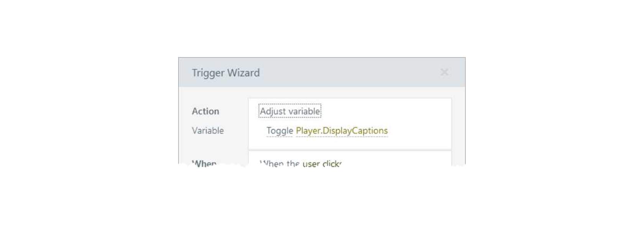Click the 'When the' text in When panel
The width and height of the screenshot is (644, 228).
pyautogui.click(x=279, y=164)
